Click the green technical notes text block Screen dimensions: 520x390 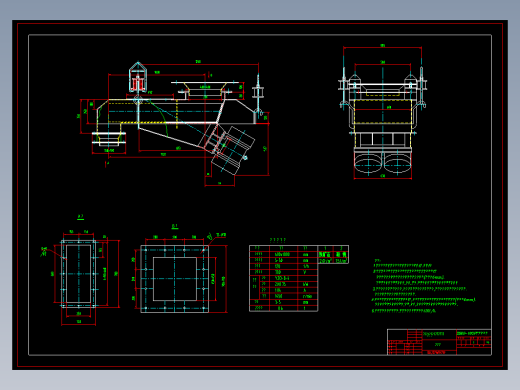tap(423, 286)
